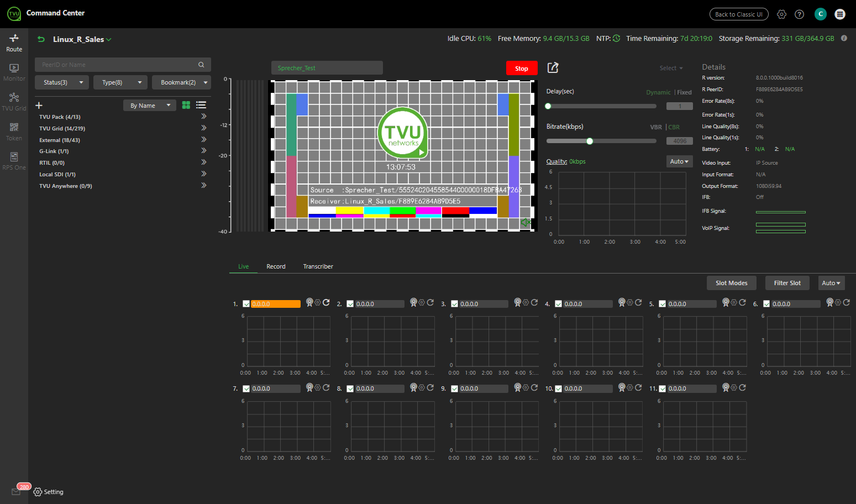
Task: Toggle the muted speaker icon on video preview
Action: coord(526,222)
